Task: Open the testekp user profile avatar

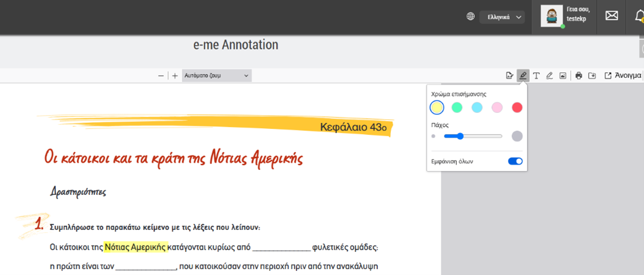Action: tap(551, 17)
